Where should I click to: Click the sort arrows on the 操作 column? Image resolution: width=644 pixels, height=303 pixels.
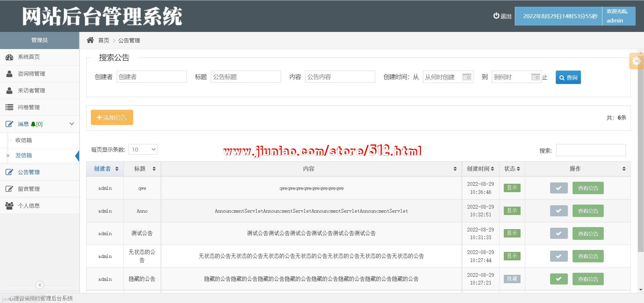click(624, 169)
